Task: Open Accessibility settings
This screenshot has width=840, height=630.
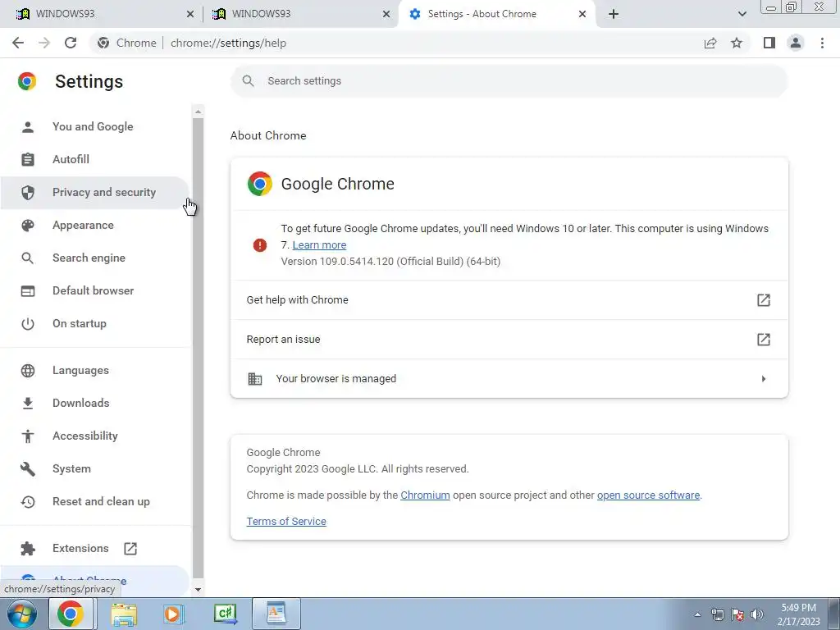Action: (85, 436)
